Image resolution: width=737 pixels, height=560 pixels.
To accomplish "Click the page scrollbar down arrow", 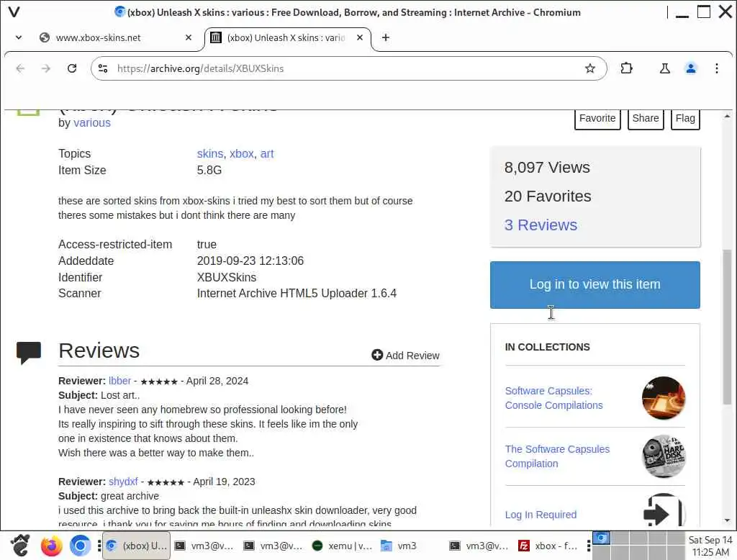I will pos(727,520).
